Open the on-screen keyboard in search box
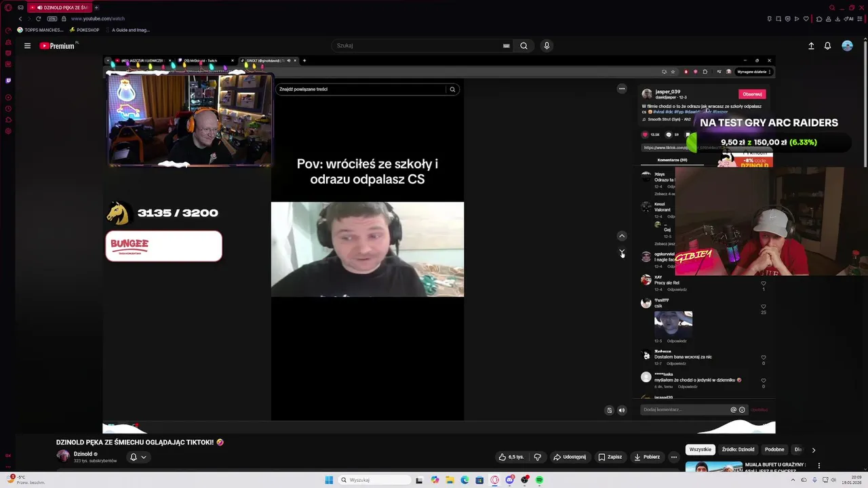The height and width of the screenshot is (488, 868). tap(506, 46)
